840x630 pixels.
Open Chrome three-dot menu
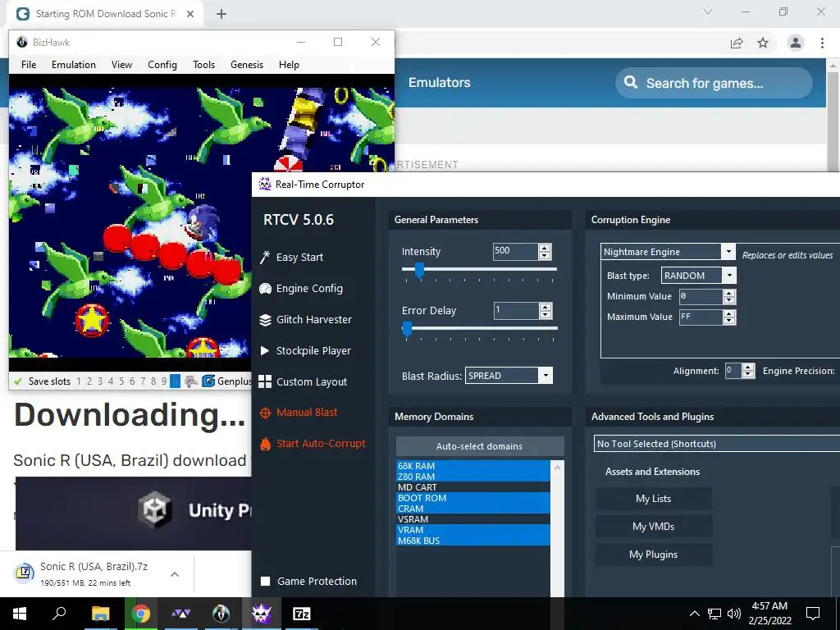pyautogui.click(x=822, y=43)
